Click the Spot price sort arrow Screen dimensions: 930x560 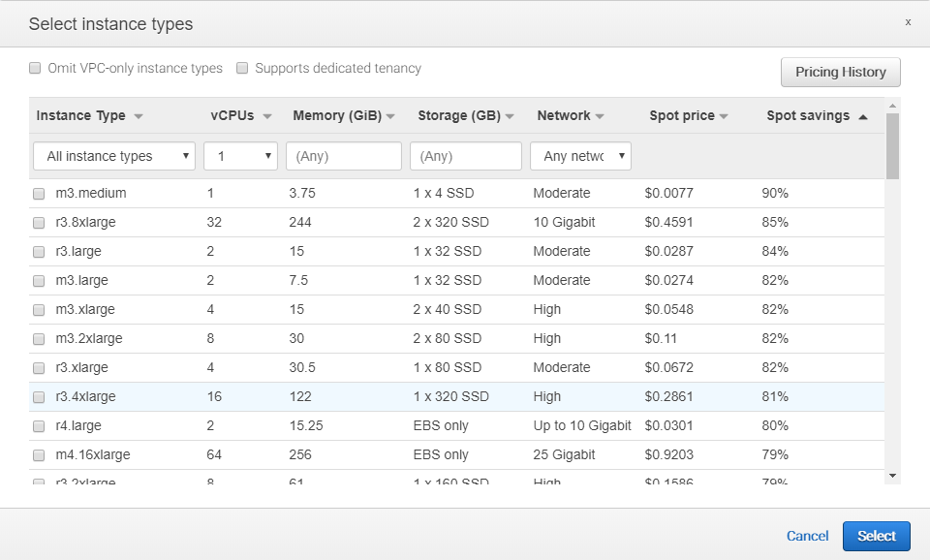[x=723, y=116]
